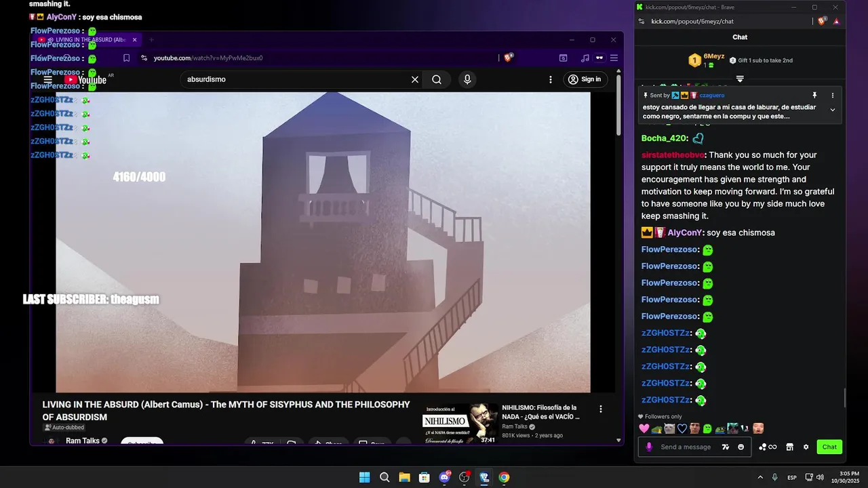The width and height of the screenshot is (868, 488).
Task: Focus YouTube search field with absurdismo
Action: point(295,79)
